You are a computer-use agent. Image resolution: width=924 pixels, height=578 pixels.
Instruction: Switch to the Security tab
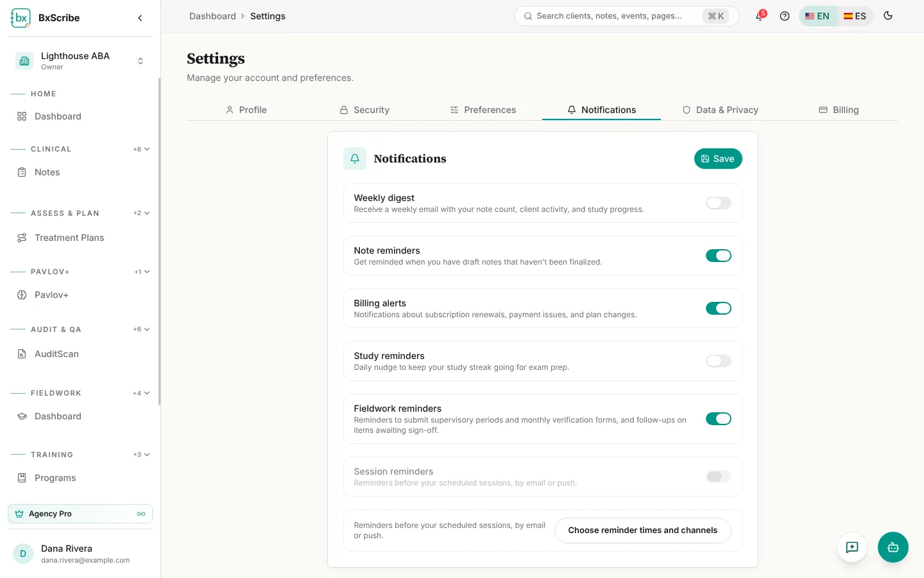[364, 110]
